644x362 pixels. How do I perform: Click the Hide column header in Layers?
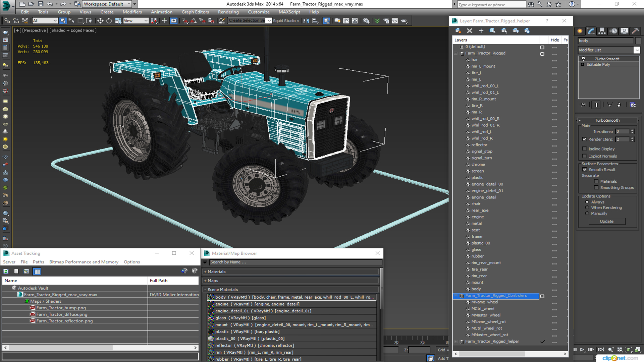[x=555, y=40]
